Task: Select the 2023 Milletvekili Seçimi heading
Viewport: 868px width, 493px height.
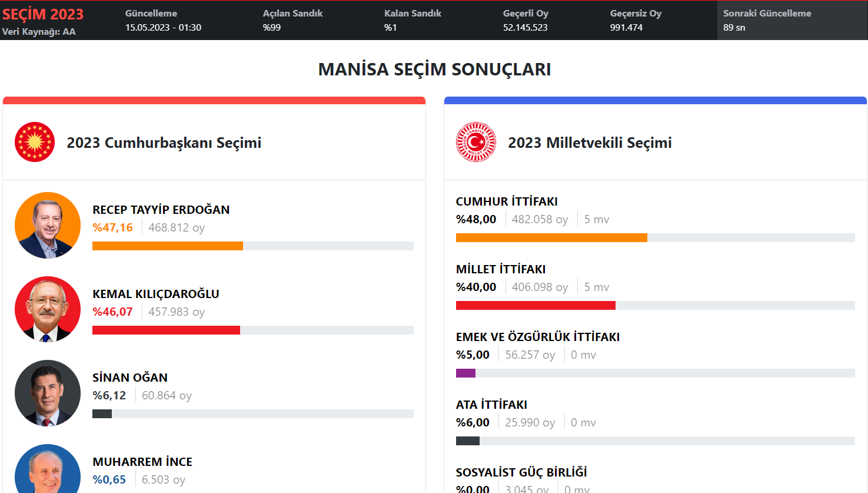Action: pyautogui.click(x=590, y=143)
